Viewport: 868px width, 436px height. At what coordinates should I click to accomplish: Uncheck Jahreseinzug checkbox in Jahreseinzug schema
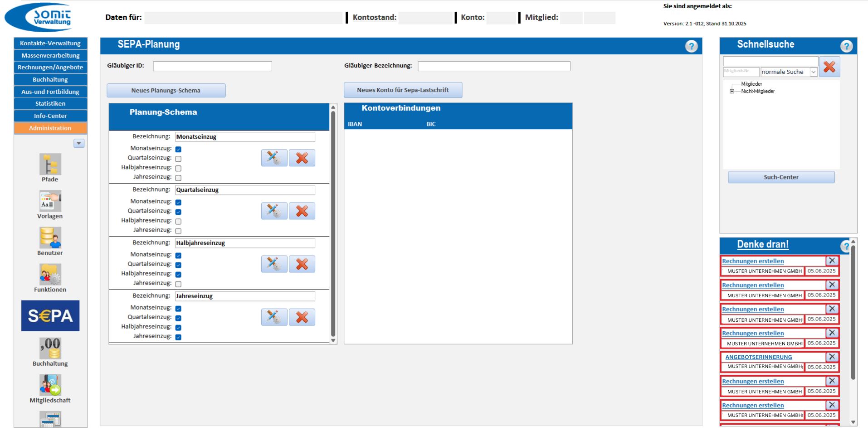pos(178,337)
